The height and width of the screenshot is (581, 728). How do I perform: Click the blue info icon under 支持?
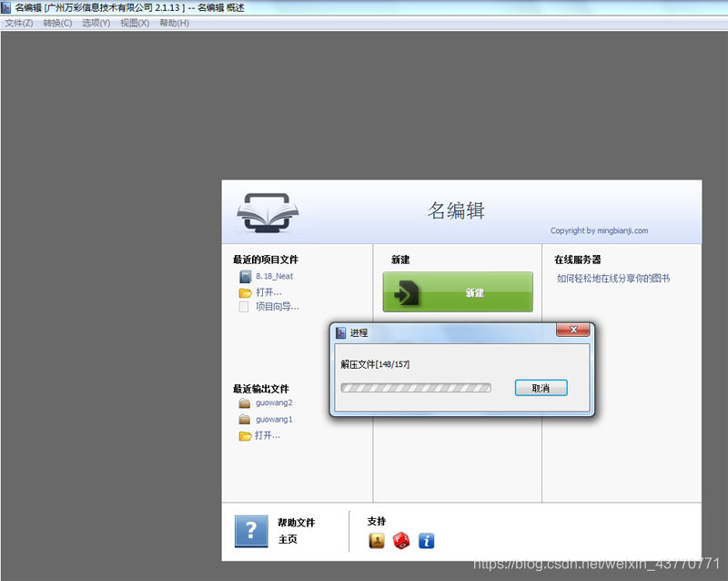[x=426, y=540]
